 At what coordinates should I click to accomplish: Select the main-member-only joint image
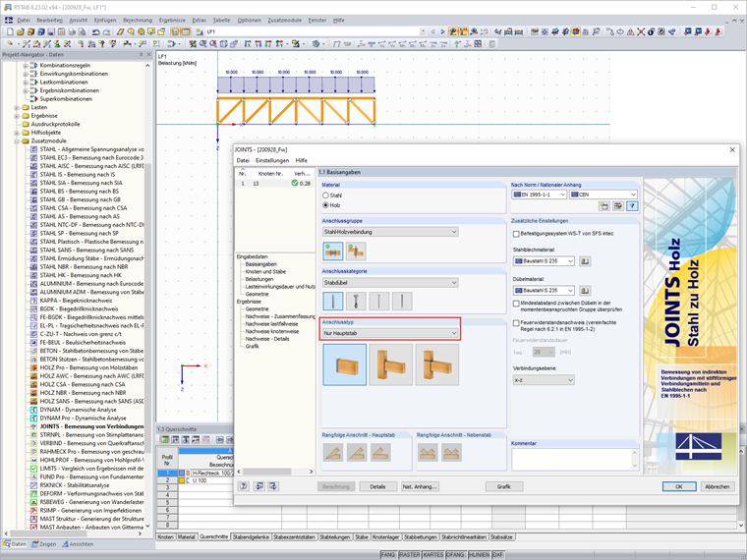[344, 365]
